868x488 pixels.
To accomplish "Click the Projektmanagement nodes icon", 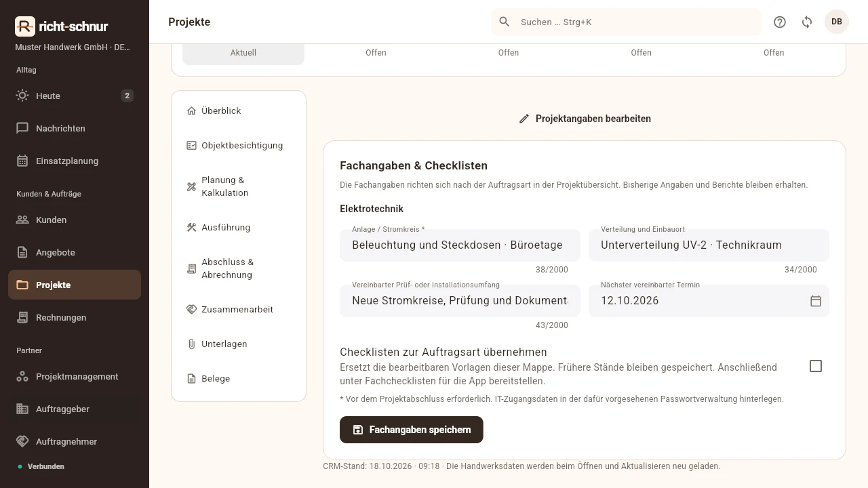I will coord(22,376).
